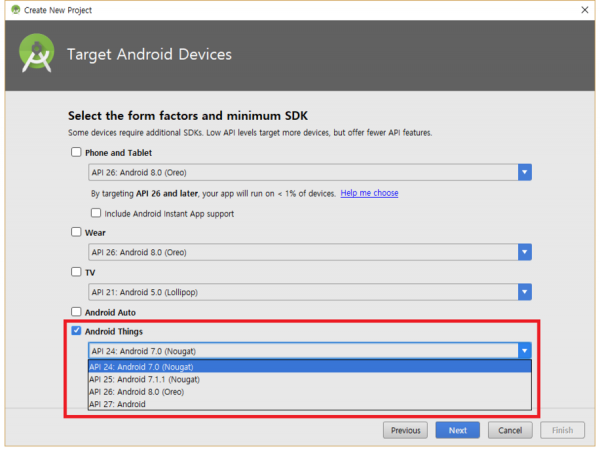
Task: Click the Android Studio logo in header
Action: click(36, 53)
